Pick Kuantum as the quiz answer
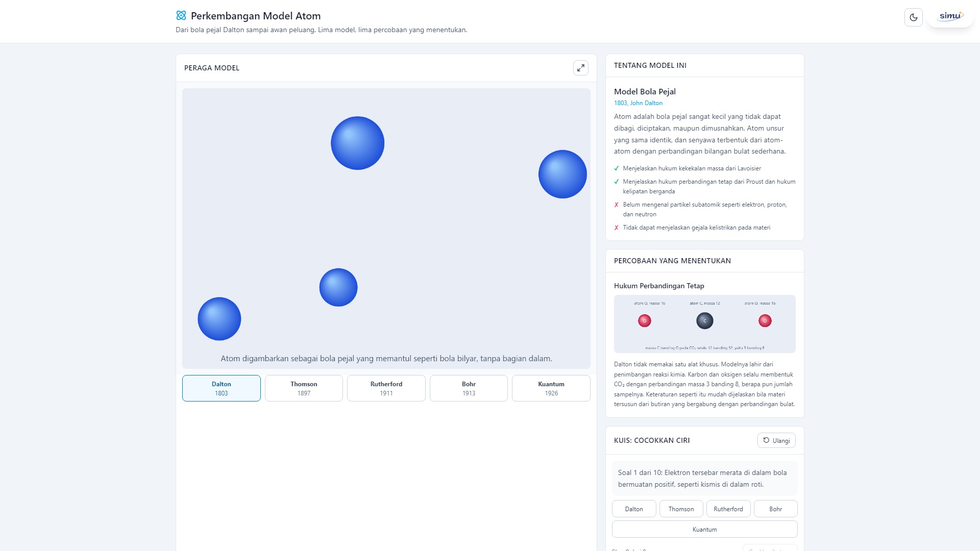 [704, 529]
